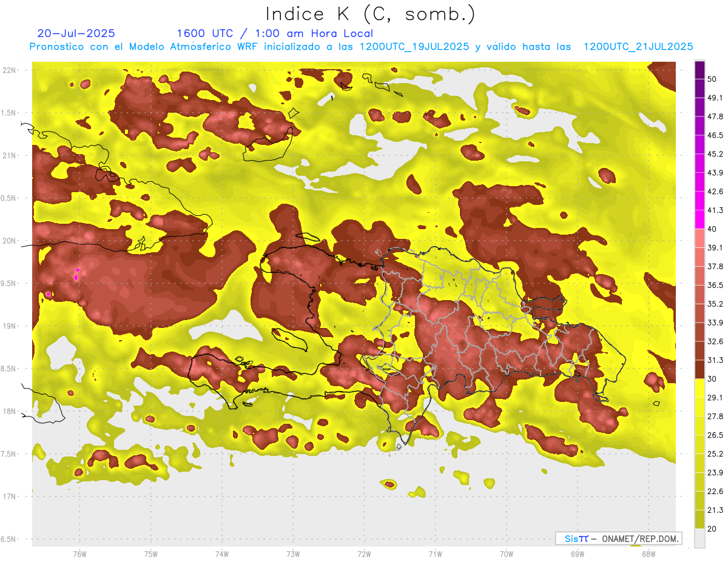
Task: Click colorbar value "32.6"
Action: point(715,341)
